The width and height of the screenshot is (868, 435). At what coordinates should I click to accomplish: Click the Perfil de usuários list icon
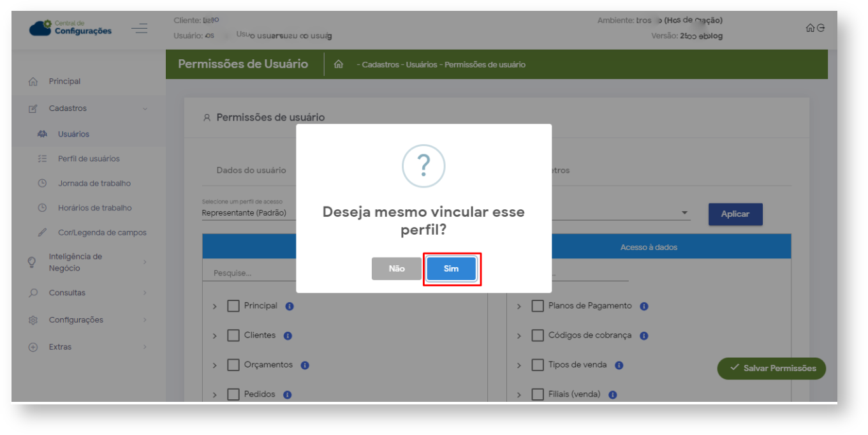click(43, 159)
